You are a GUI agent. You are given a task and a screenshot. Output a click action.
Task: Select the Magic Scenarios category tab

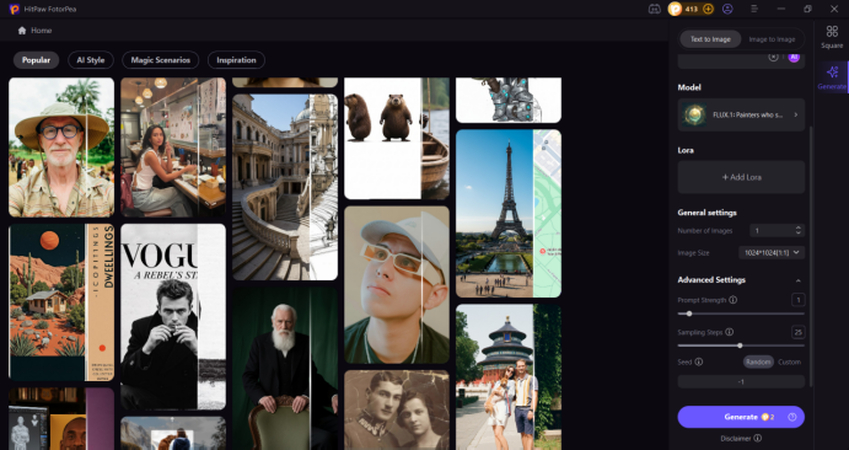[160, 60]
